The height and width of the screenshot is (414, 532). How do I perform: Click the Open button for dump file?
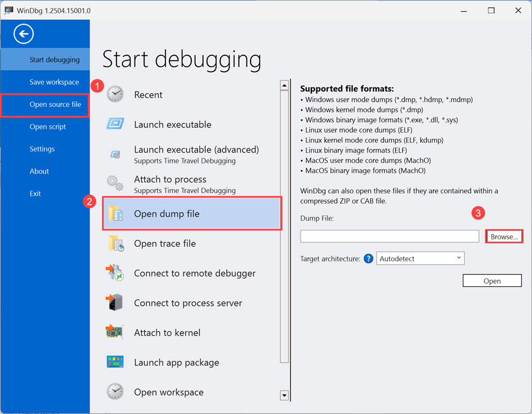[x=492, y=281]
